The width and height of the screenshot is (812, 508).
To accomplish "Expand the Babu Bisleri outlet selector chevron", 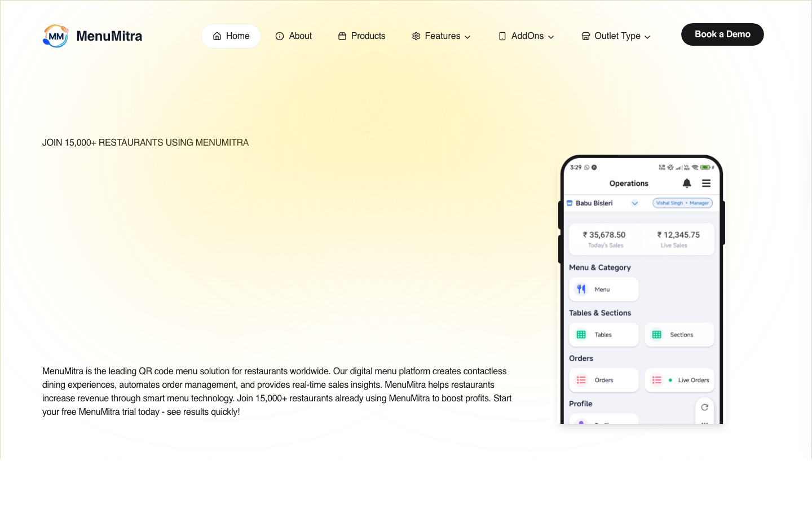I will tap(634, 203).
